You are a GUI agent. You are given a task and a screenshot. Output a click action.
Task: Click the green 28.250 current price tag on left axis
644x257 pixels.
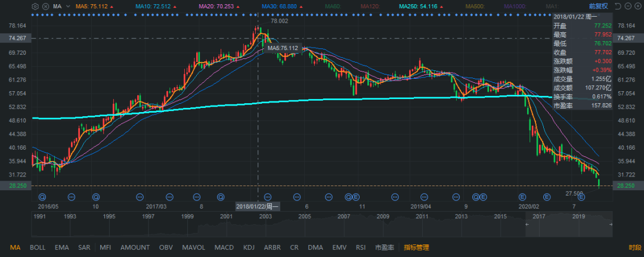pos(16,185)
